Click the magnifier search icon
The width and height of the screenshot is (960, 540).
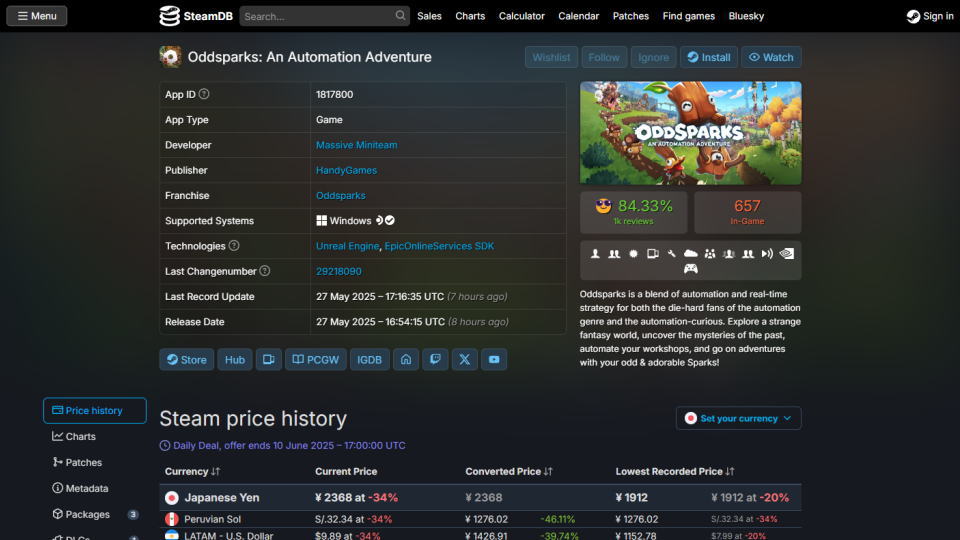click(400, 16)
